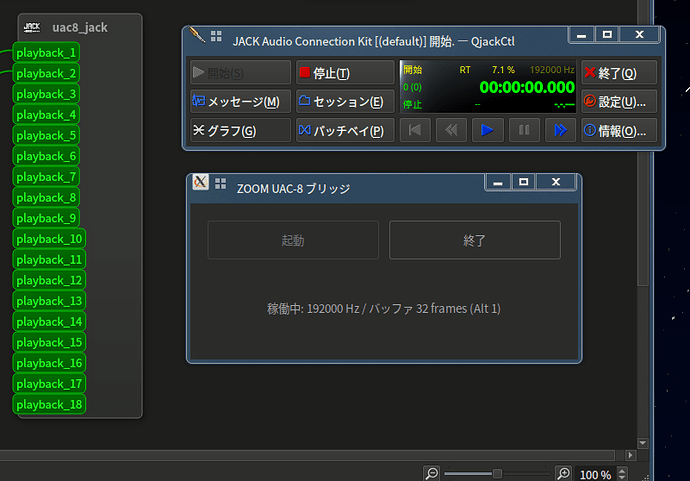Maximize the QjackCtl window
This screenshot has width=690, height=481.
(x=607, y=34)
